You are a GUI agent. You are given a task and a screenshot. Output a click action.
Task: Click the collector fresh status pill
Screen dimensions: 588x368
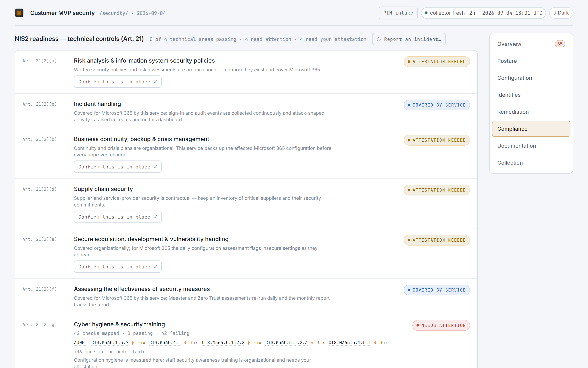point(483,13)
